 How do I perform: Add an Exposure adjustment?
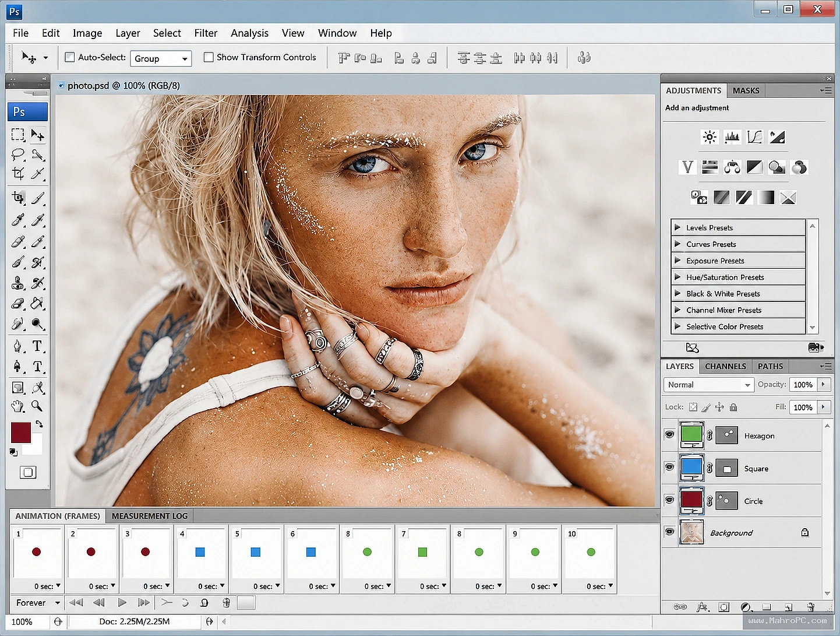point(777,137)
